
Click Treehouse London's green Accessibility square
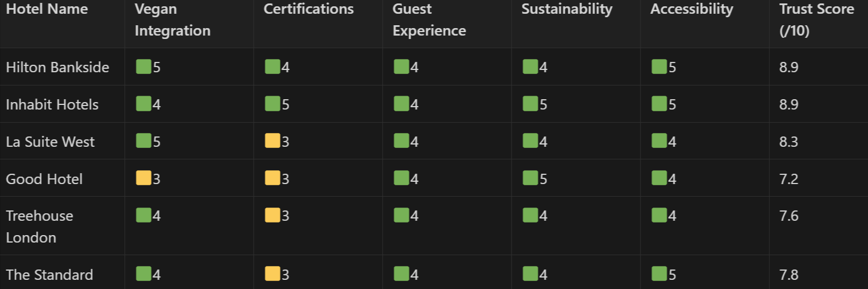click(659, 215)
